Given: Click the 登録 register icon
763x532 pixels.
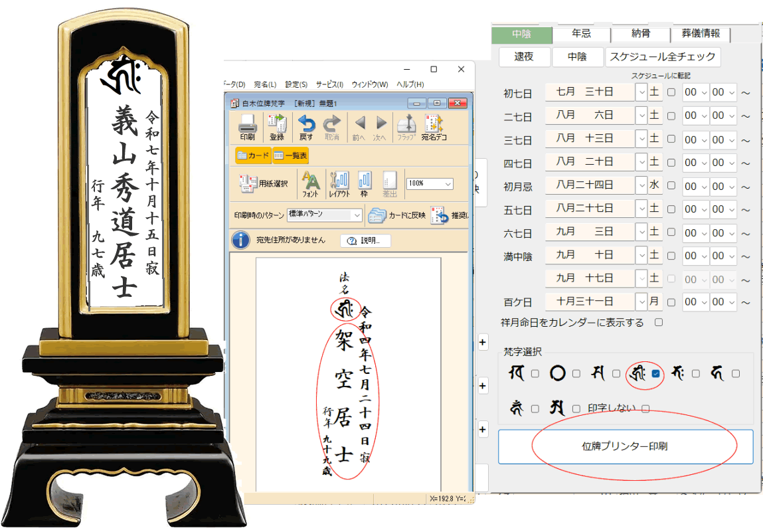Looking at the screenshot, I should tap(276, 126).
